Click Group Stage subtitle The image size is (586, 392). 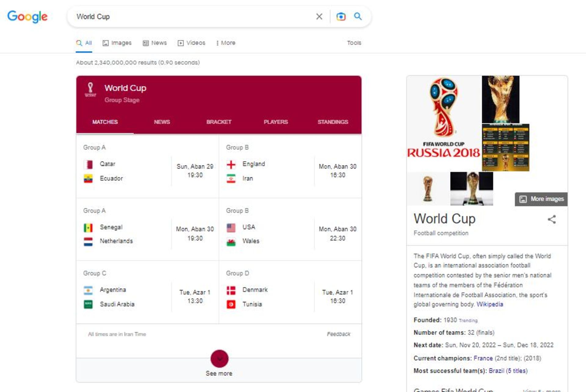pyautogui.click(x=122, y=100)
